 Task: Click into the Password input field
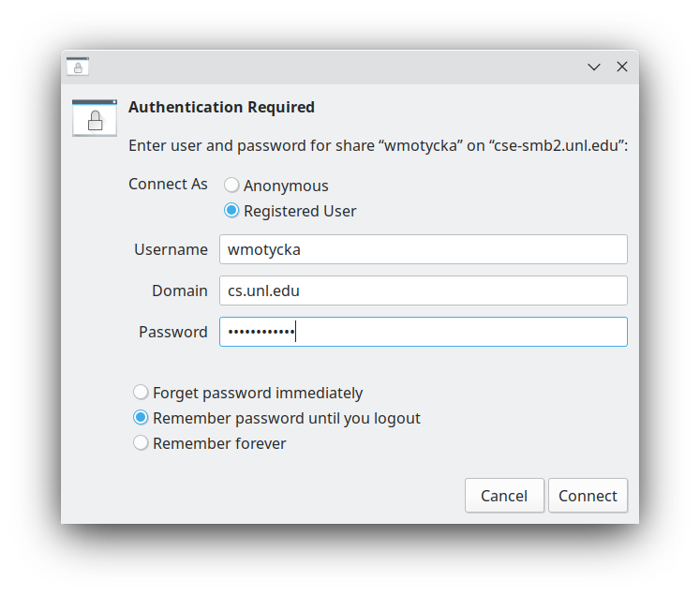click(423, 332)
